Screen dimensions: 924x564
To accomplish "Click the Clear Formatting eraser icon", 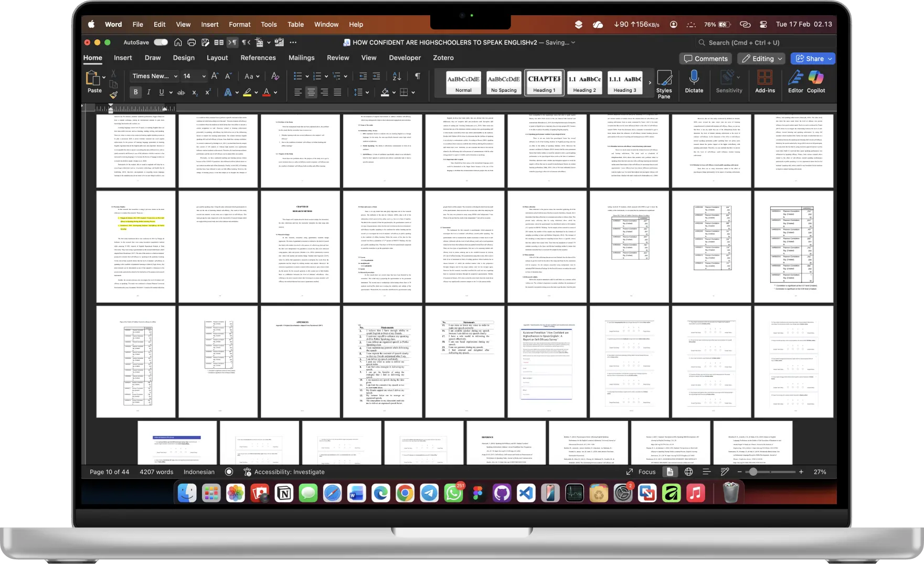I will pyautogui.click(x=275, y=77).
